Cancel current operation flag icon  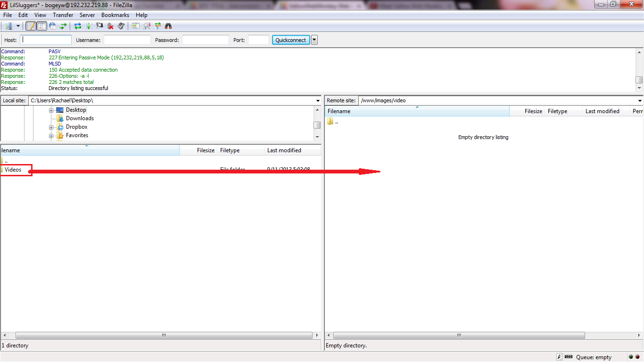(x=99, y=26)
